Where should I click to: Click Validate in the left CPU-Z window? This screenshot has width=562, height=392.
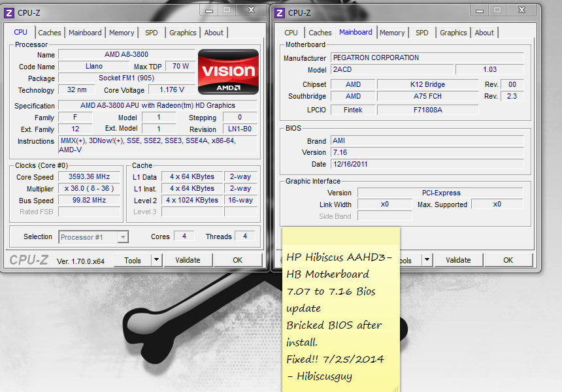coord(188,261)
